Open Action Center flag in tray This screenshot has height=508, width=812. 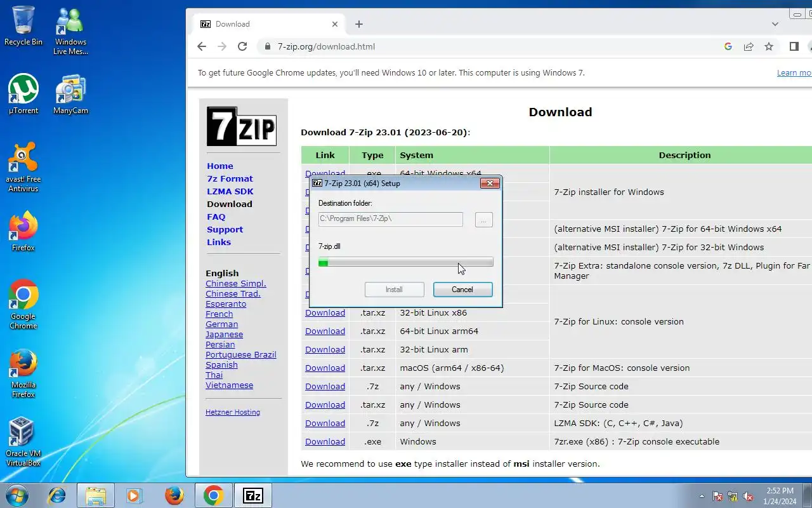coord(717,496)
